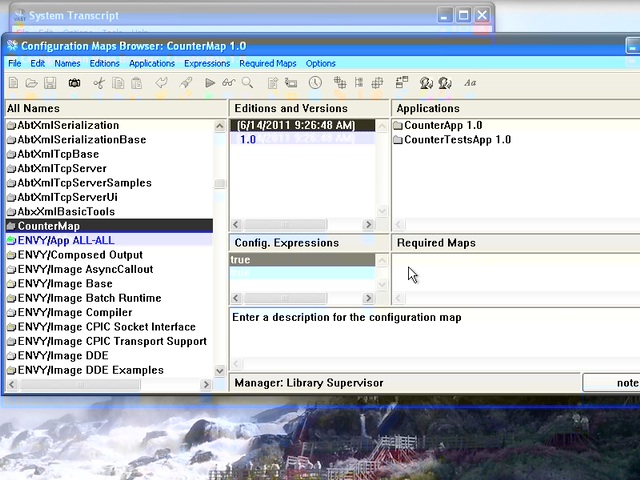Click the Execute play triangle icon
The height and width of the screenshot is (480, 640).
click(x=210, y=83)
